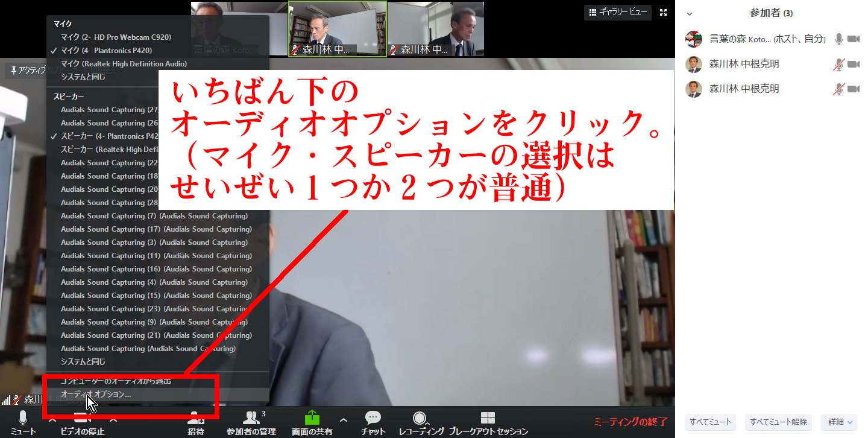
Task: Select the green-bordered active speaker thumbnail
Action: (x=338, y=29)
